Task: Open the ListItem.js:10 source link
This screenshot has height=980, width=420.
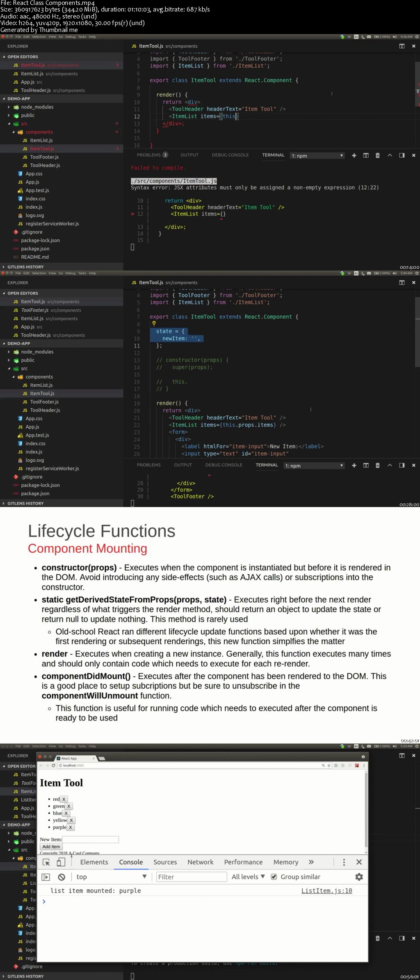Action: click(x=326, y=890)
